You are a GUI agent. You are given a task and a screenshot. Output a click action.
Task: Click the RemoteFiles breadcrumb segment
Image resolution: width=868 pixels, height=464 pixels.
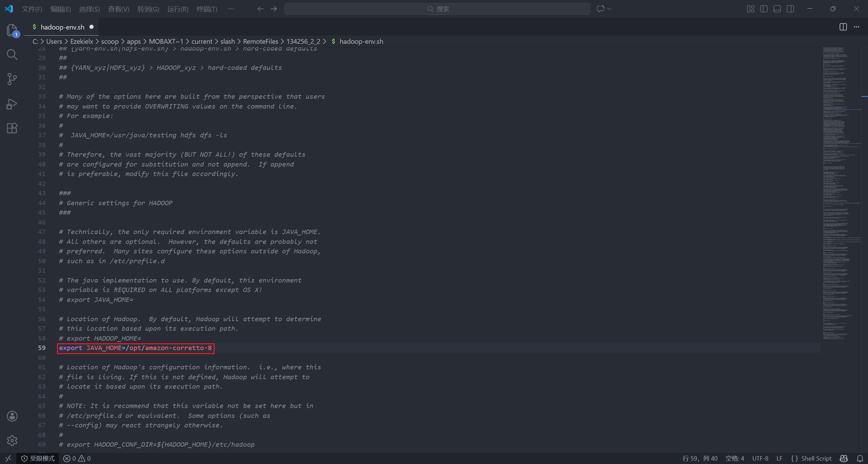pyautogui.click(x=260, y=41)
